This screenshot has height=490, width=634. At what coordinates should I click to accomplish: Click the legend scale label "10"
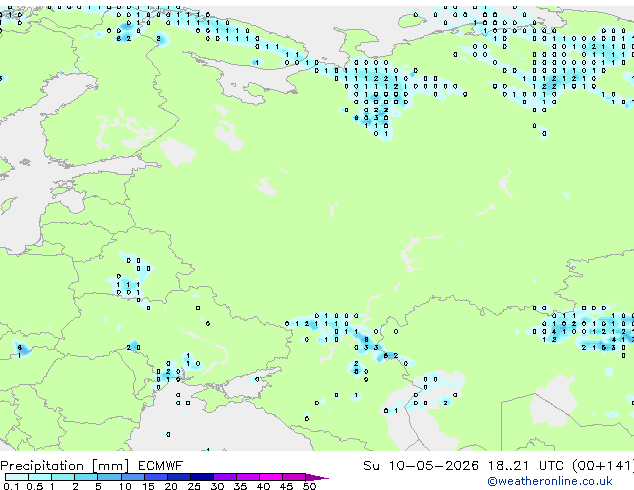[125, 486]
